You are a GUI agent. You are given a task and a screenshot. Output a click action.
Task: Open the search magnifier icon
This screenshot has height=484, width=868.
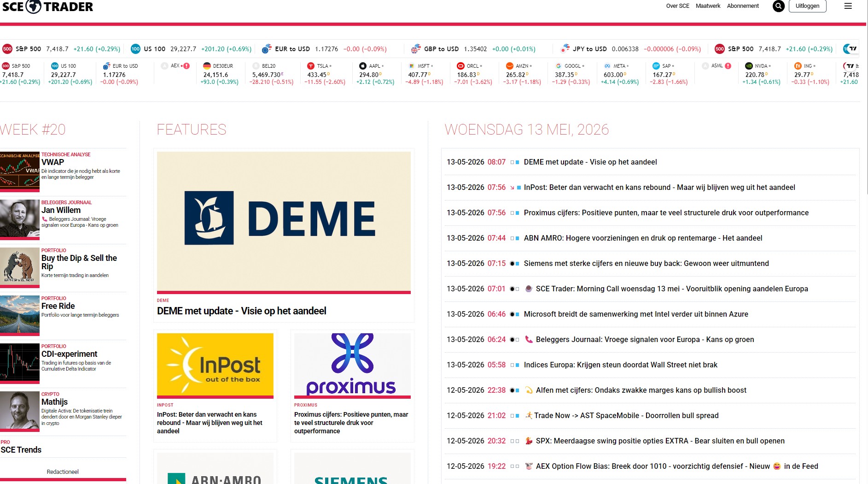[778, 6]
